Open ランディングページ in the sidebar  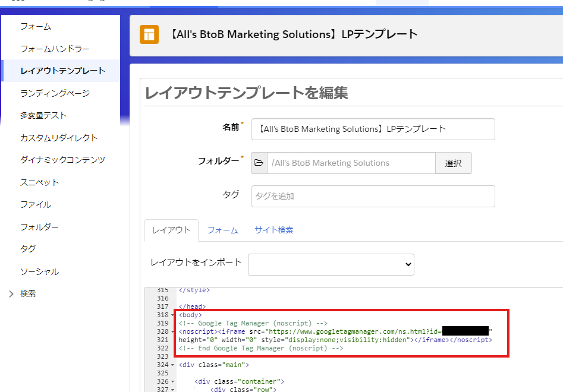click(x=55, y=93)
